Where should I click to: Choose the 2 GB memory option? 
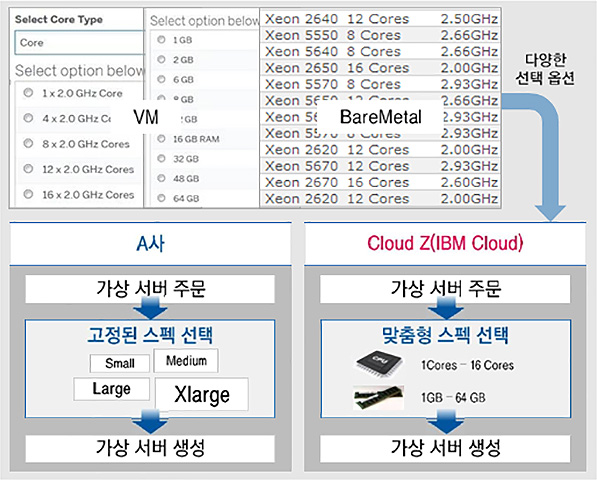161,59
